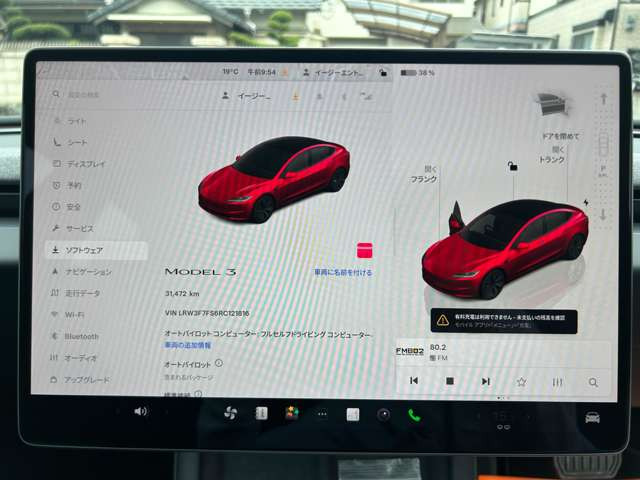Open the サービス (Service) menu
The width and height of the screenshot is (640, 480).
click(73, 229)
